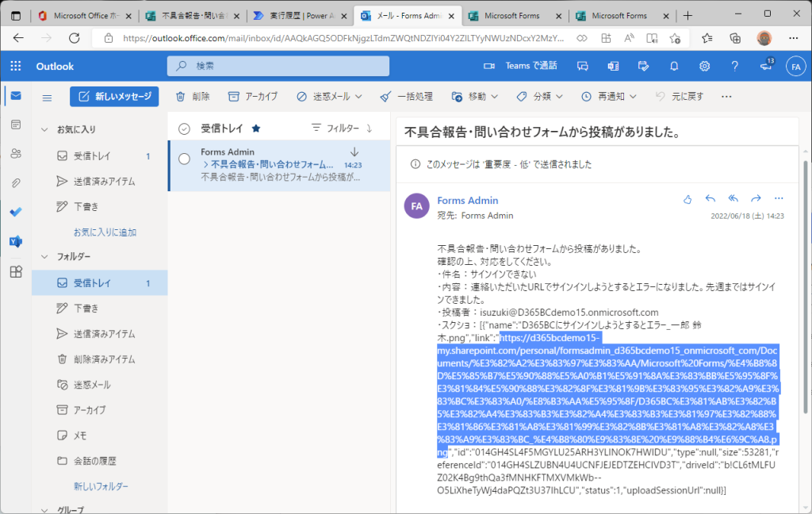
Task: Click the 削除 button
Action: (193, 97)
